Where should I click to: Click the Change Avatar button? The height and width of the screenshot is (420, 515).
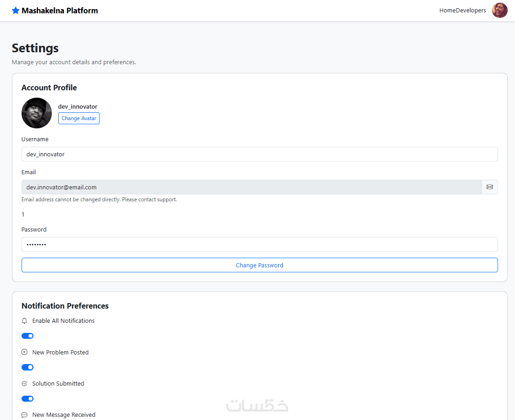tap(79, 118)
